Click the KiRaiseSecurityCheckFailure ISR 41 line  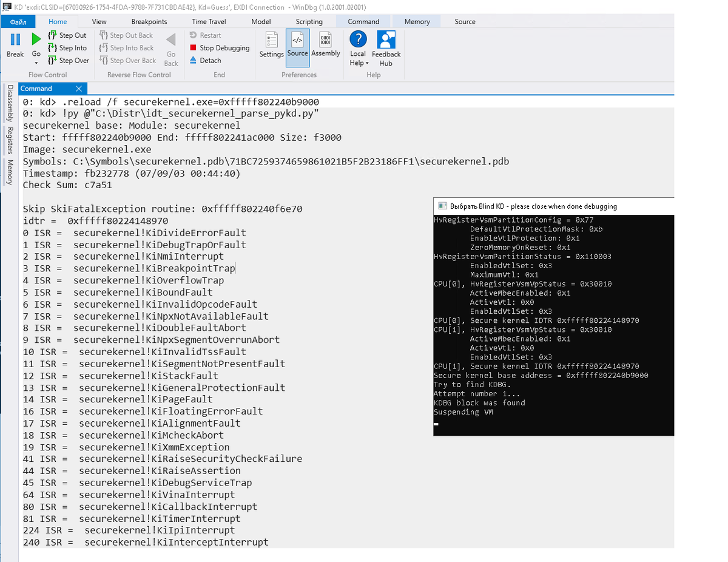(x=163, y=459)
